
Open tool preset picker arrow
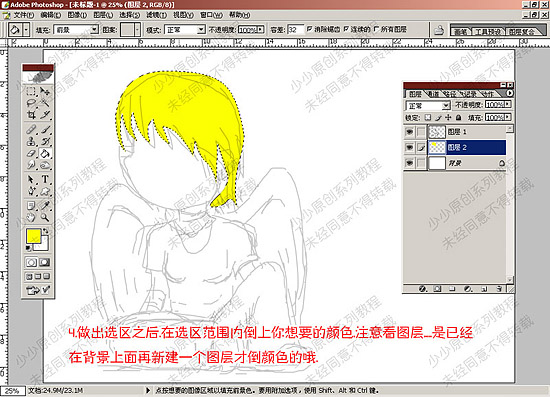click(26, 30)
